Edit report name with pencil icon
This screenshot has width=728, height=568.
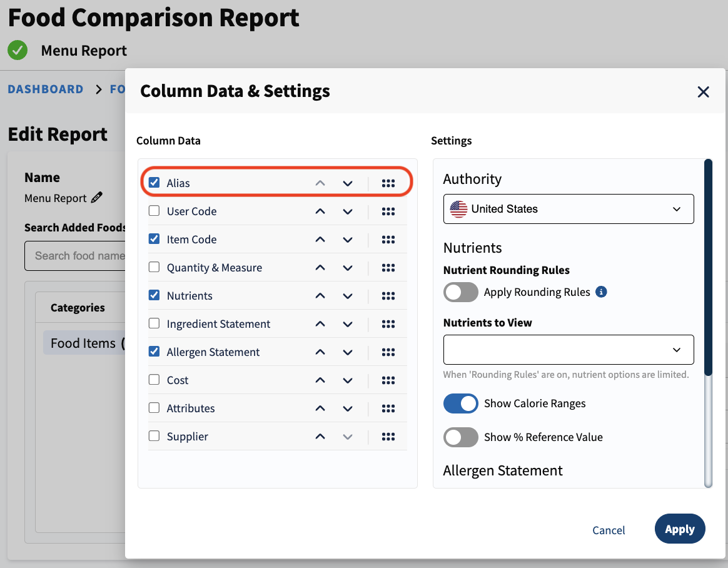(x=96, y=198)
